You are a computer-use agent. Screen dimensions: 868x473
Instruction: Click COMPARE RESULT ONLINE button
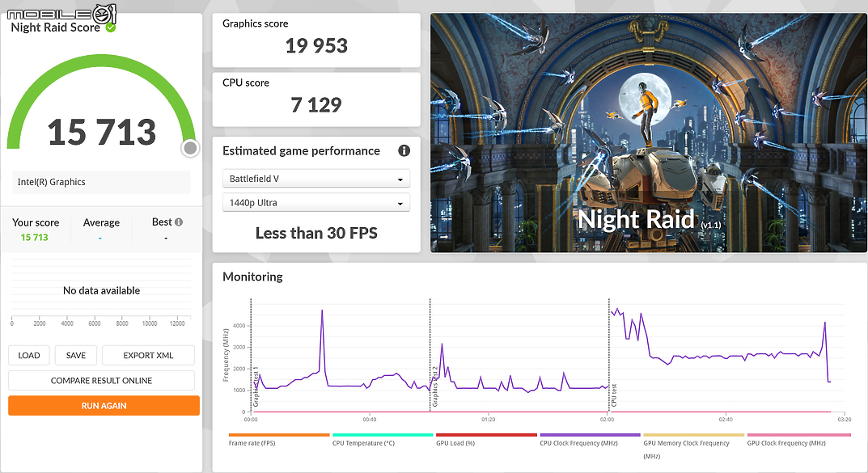[101, 381]
